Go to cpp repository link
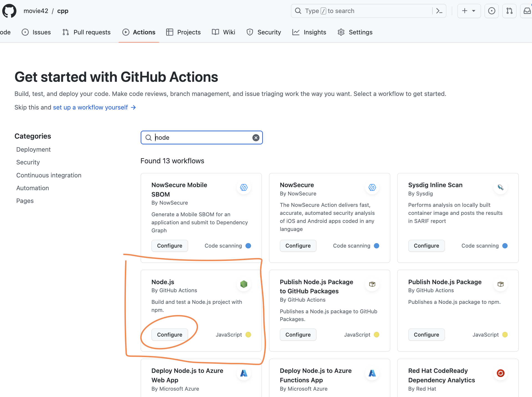The height and width of the screenshot is (397, 532). click(63, 11)
